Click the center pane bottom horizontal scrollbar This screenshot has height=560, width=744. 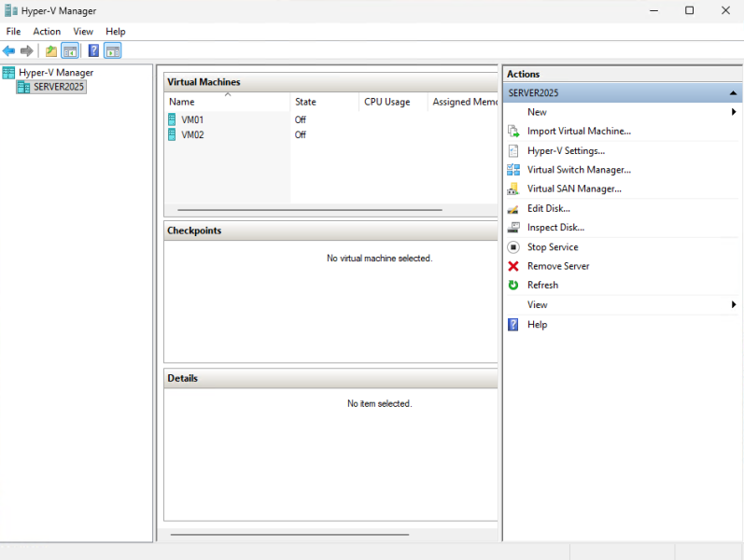coord(289,535)
